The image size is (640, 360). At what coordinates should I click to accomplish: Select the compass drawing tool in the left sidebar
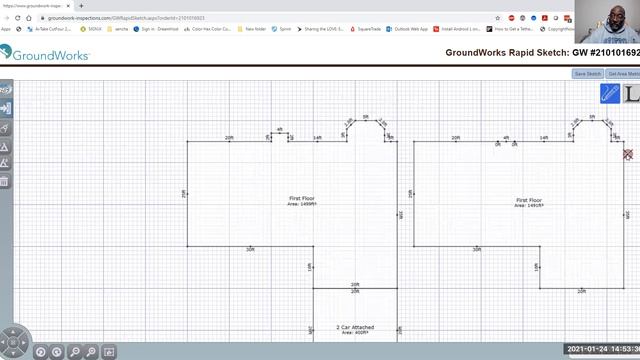click(5, 129)
